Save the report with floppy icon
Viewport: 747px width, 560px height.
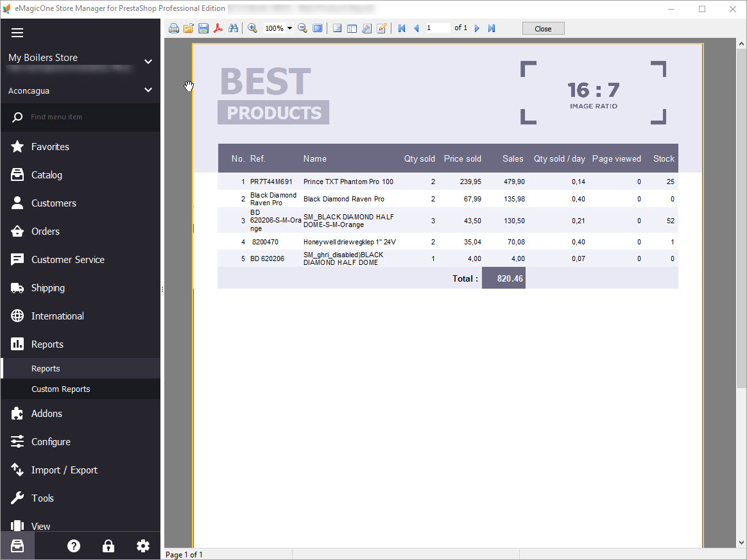point(203,29)
